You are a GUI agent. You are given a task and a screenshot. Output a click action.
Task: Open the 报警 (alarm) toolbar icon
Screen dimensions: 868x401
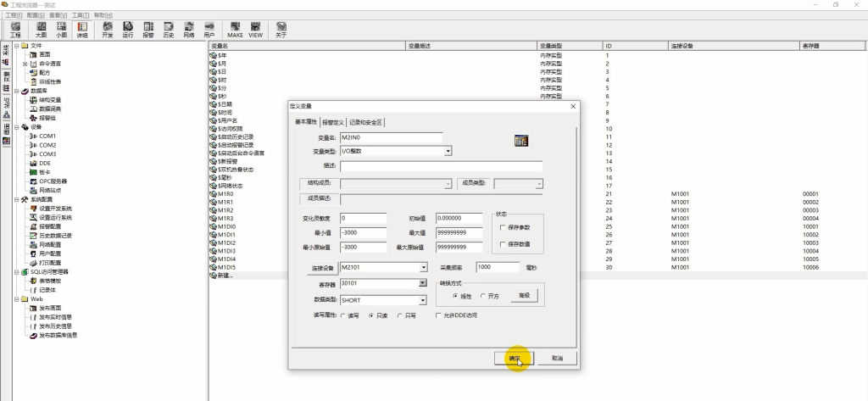[148, 30]
